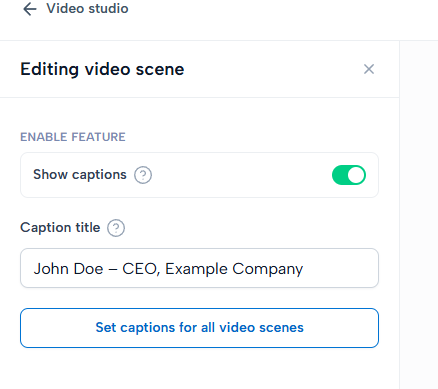Click the white knob of captions toggle
The height and width of the screenshot is (389, 438).
pos(356,175)
